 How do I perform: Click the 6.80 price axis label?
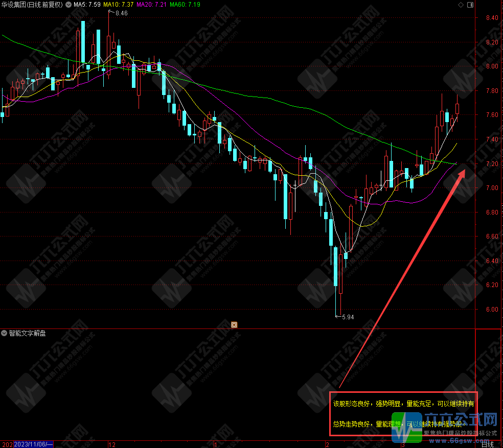pos(492,212)
